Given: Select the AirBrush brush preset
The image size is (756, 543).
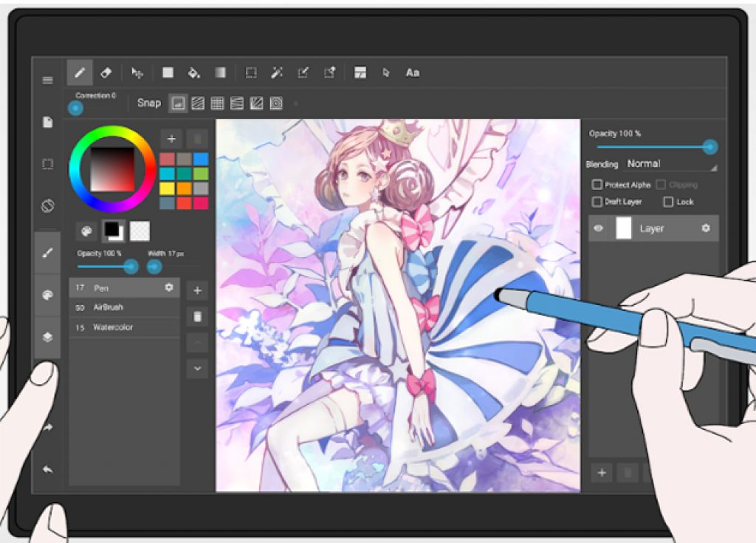Looking at the screenshot, I should (x=118, y=307).
